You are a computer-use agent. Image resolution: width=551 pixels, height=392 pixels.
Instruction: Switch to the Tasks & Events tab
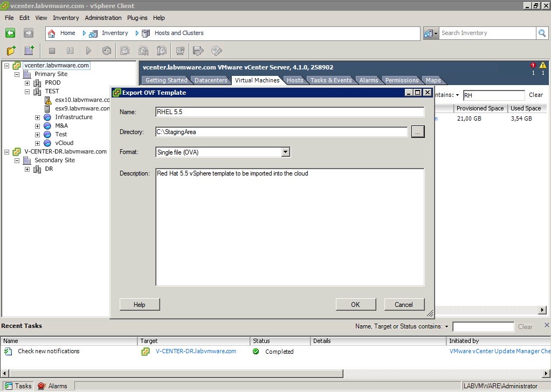click(x=331, y=80)
